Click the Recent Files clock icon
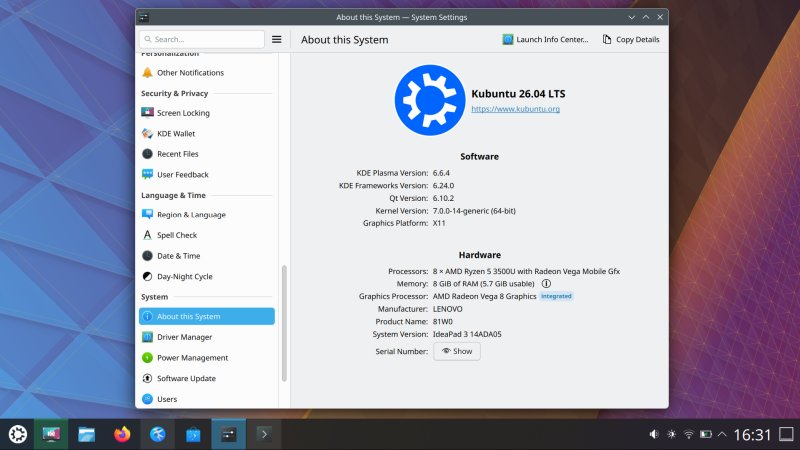This screenshot has width=800, height=450. coord(147,154)
